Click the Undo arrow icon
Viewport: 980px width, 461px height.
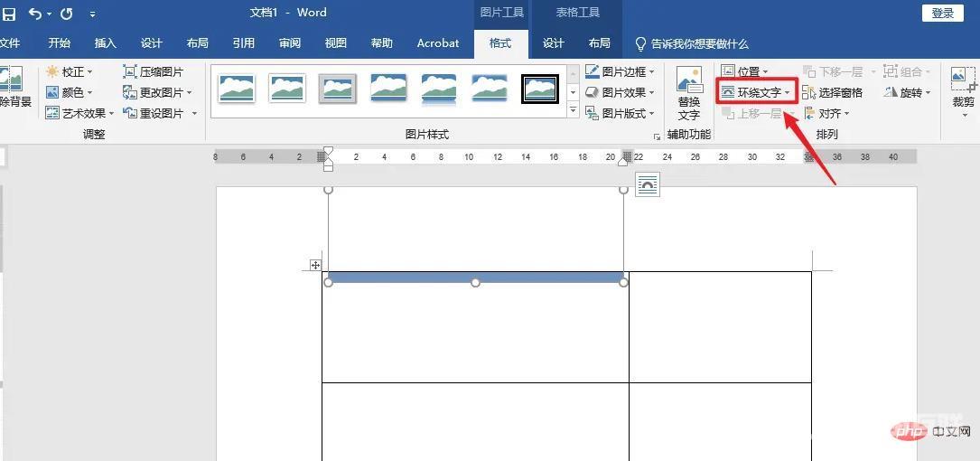[x=35, y=14]
